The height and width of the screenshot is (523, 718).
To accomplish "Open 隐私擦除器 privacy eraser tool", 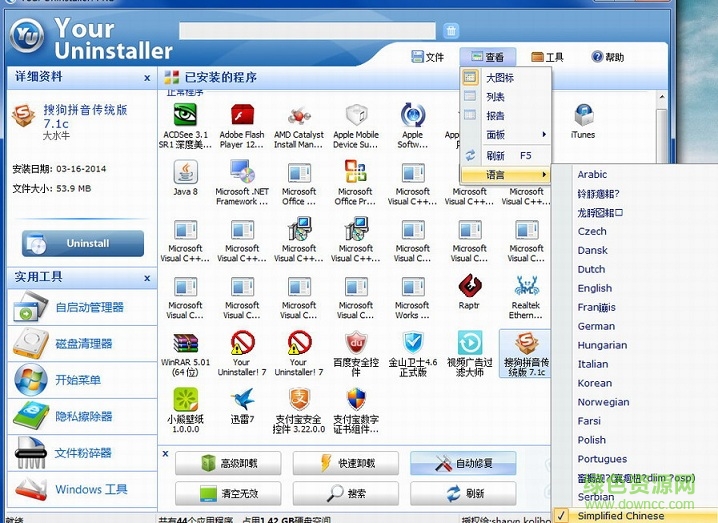I will [82, 416].
